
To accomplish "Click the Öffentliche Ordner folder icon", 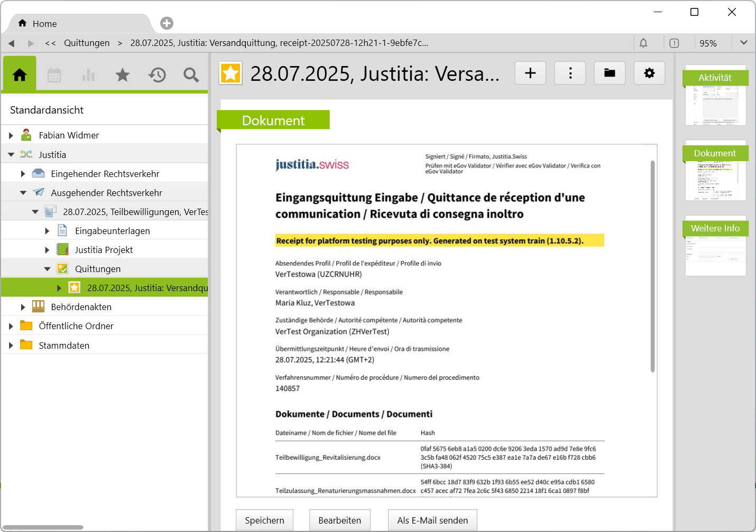I will (26, 325).
